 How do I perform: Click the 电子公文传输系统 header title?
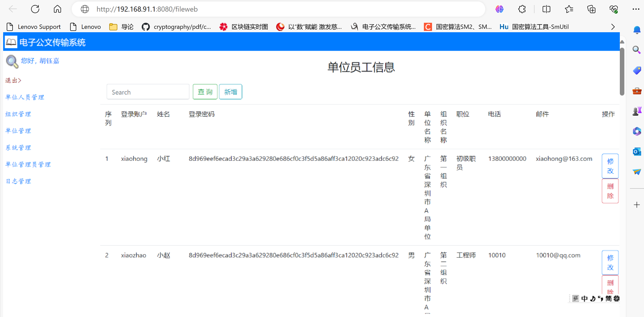point(52,42)
